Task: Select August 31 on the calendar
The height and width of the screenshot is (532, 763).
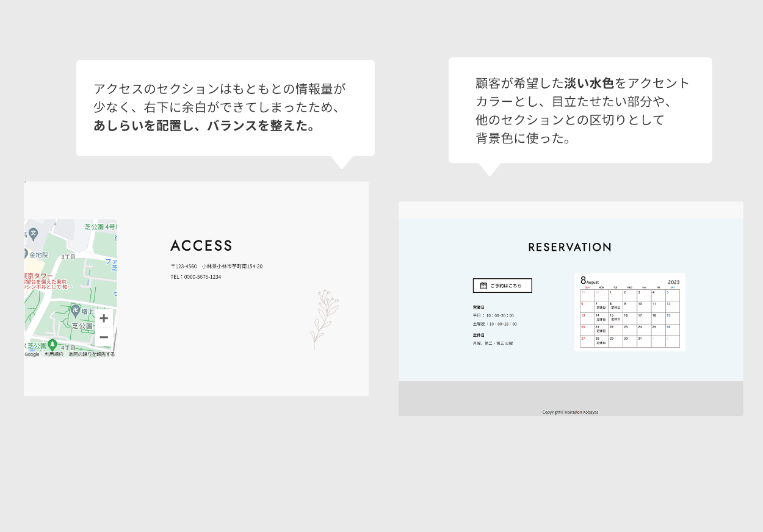Action: pos(643,341)
